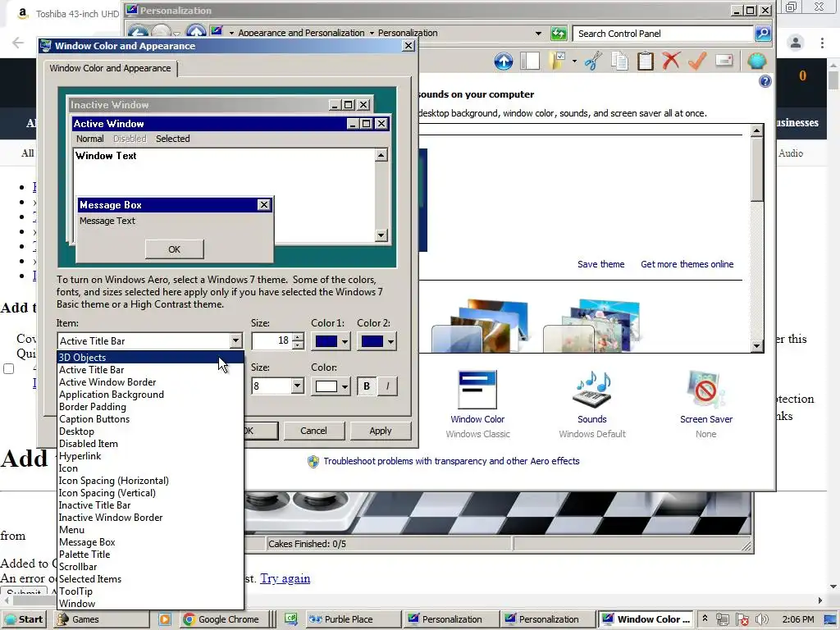Open the Item dropdown arrow
The width and height of the screenshot is (840, 630).
(235, 340)
